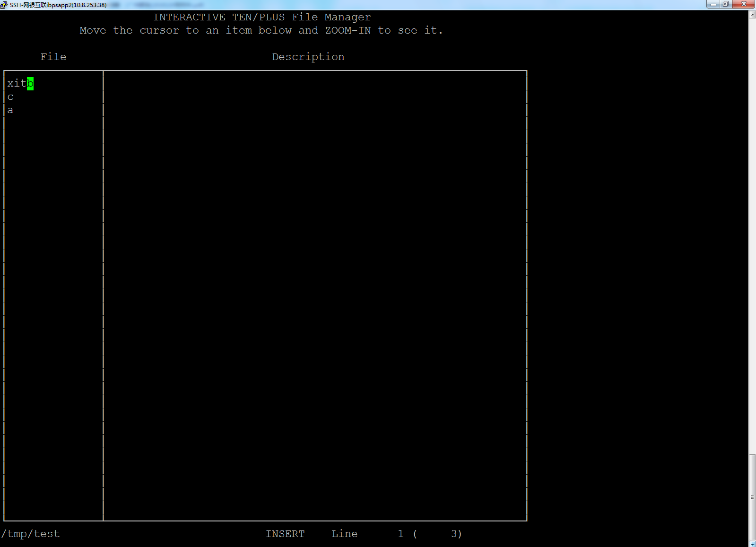Select the file entry 'c'
The image size is (756, 547).
click(x=10, y=97)
